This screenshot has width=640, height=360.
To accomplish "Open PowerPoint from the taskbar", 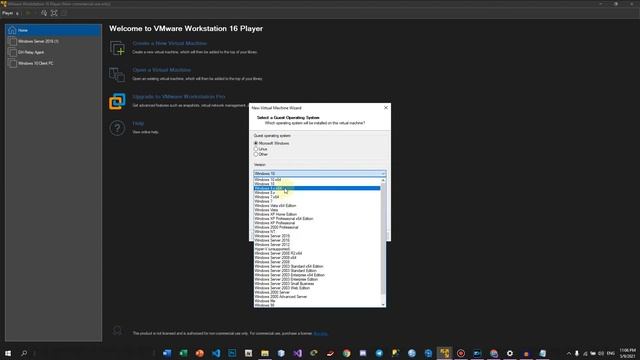I will point(200,353).
